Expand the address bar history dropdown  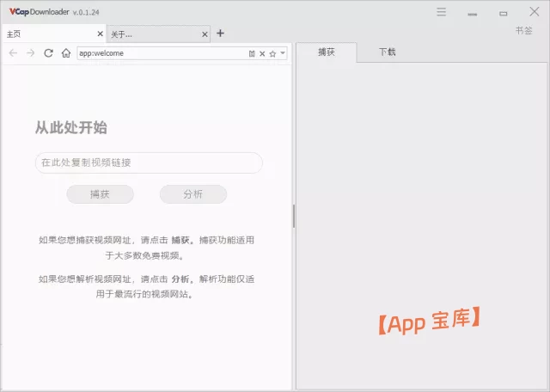coord(283,53)
